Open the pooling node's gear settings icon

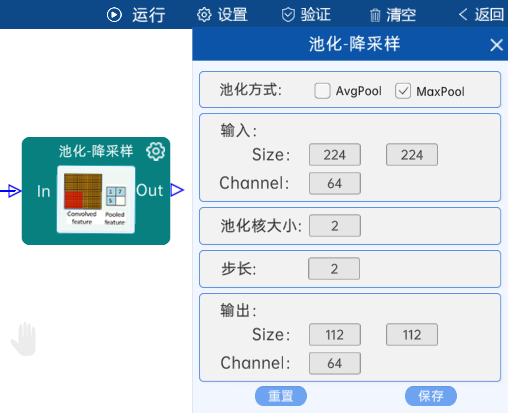coord(155,152)
